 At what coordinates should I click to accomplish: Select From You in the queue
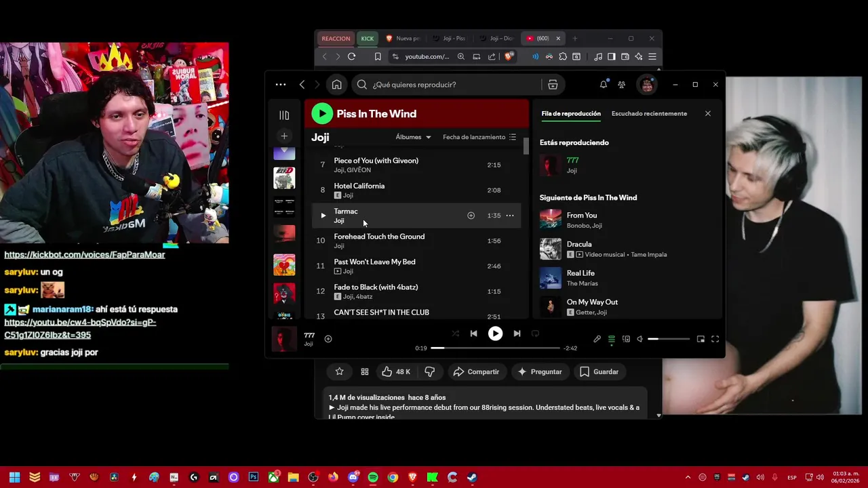627,220
